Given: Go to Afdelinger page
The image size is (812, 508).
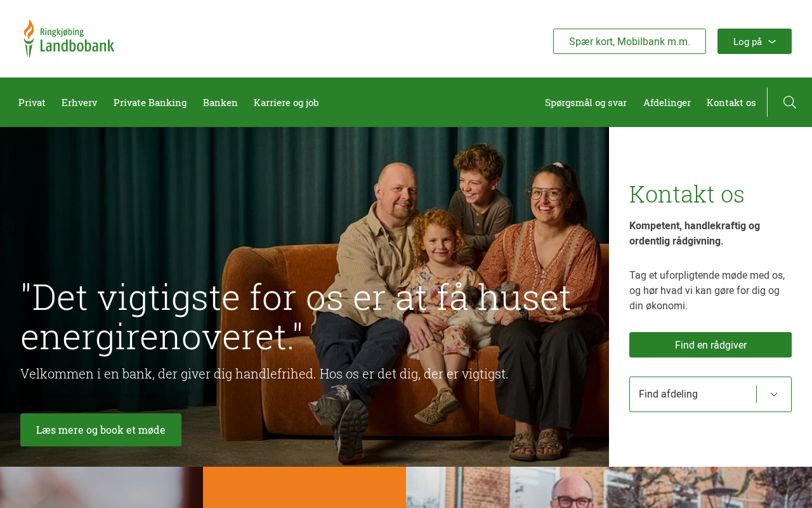Looking at the screenshot, I should coord(667,102).
